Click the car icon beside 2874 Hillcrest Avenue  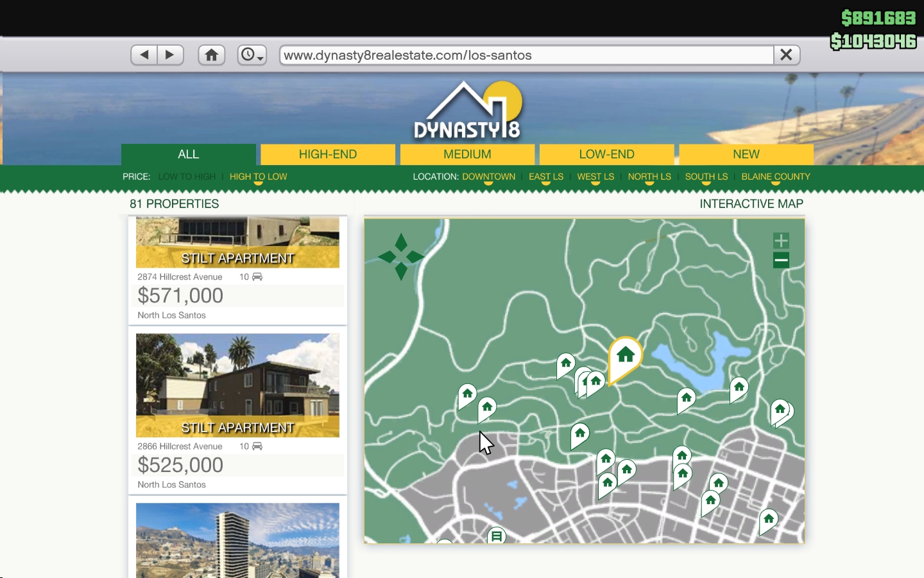pos(257,277)
